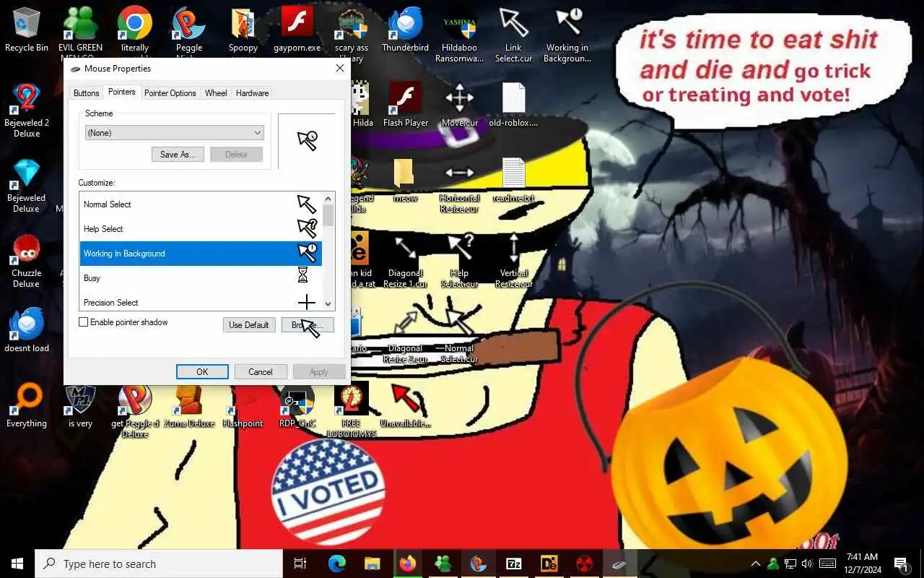The width and height of the screenshot is (924, 578).
Task: Click the Save As button
Action: (x=178, y=155)
